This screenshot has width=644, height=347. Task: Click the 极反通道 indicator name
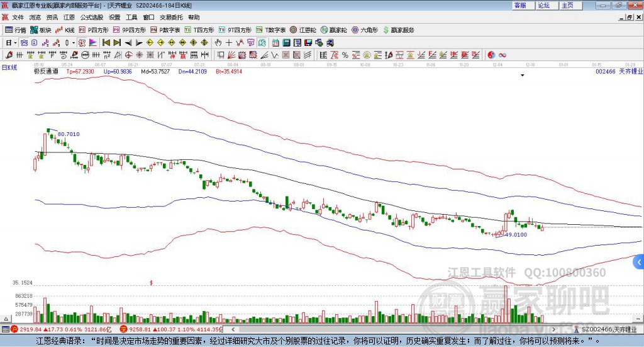click(46, 72)
